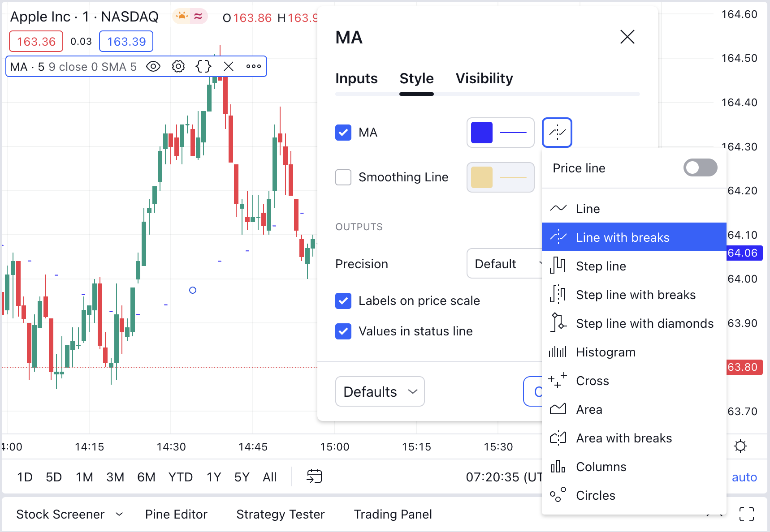Click the fullscreen panel icon
770x532 pixels.
[x=746, y=514]
